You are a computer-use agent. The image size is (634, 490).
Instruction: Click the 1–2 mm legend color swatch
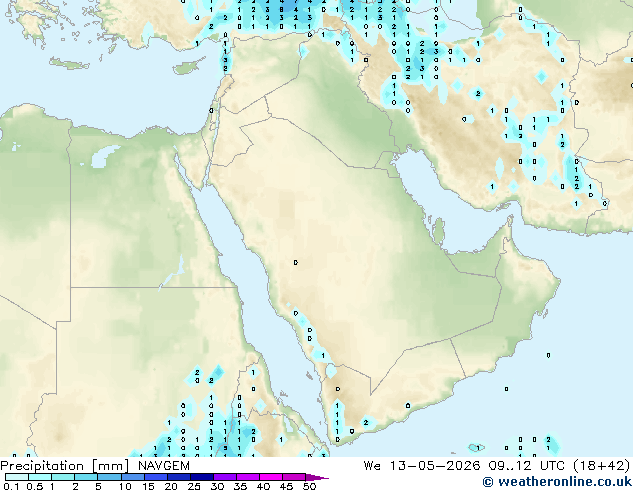click(63, 477)
